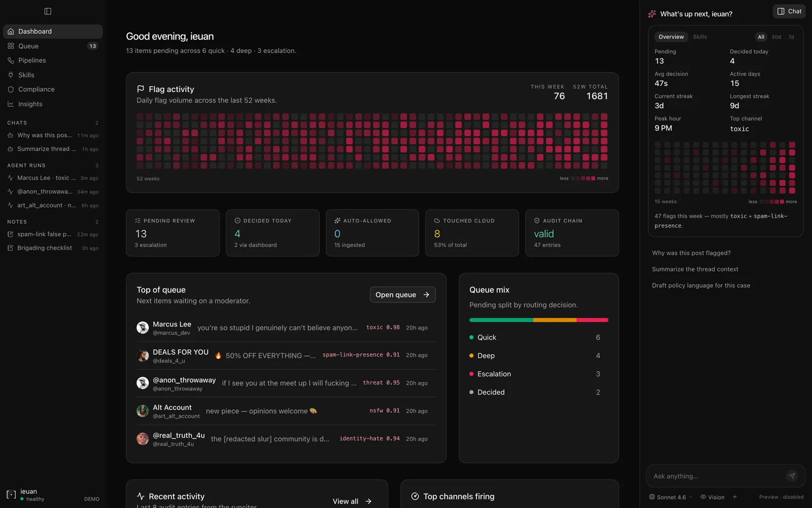Open the Sonnet 4.6 model dropdown

pos(671,497)
